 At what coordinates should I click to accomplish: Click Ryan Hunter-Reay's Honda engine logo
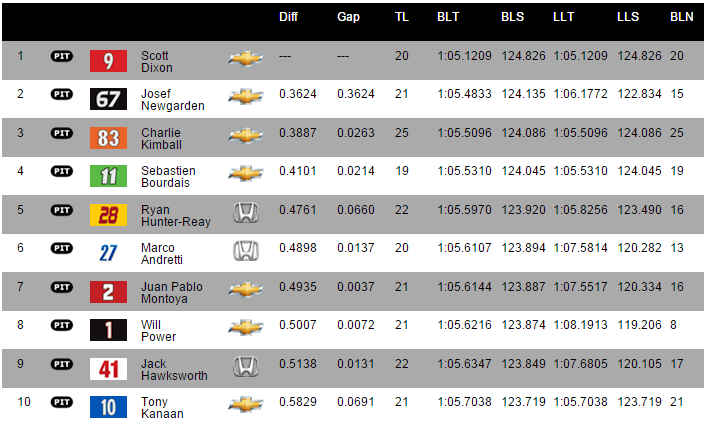246,212
